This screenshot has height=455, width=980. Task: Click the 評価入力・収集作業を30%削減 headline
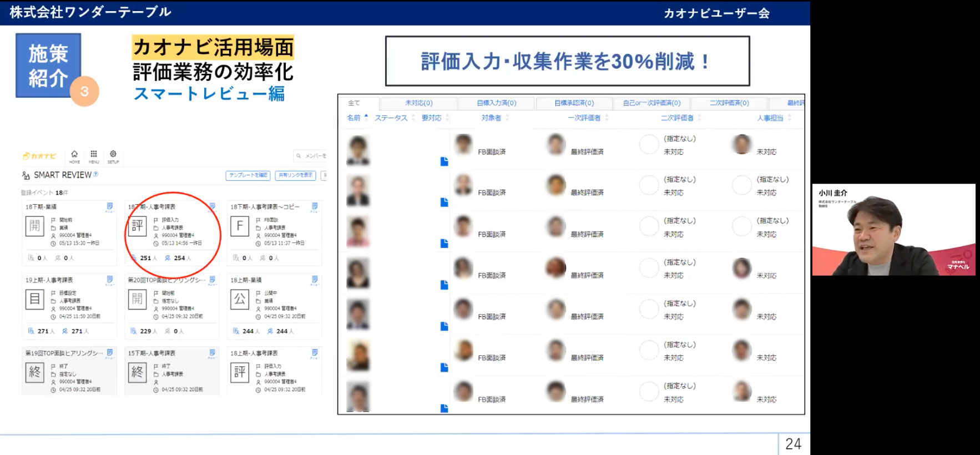tap(567, 62)
